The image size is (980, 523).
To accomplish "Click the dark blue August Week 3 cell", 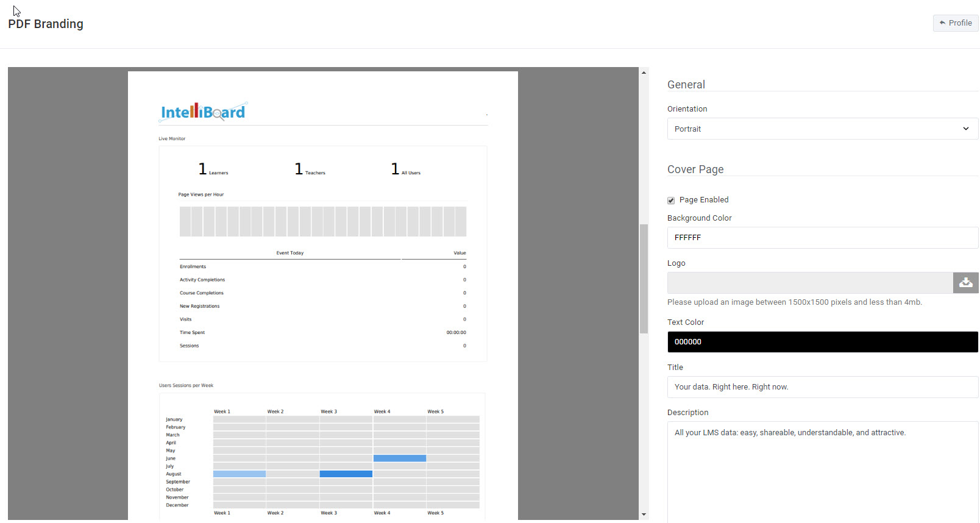I will (x=346, y=474).
